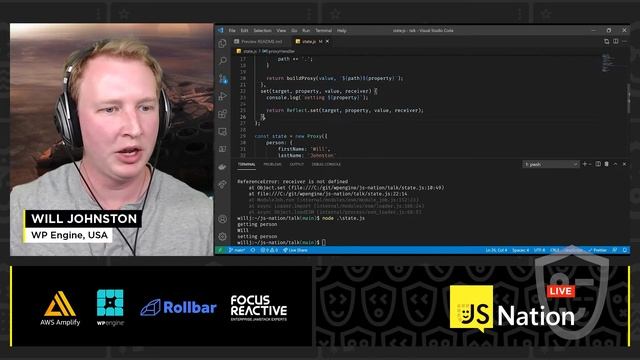Open the Go menu
The image size is (640, 360).
coord(294,31)
